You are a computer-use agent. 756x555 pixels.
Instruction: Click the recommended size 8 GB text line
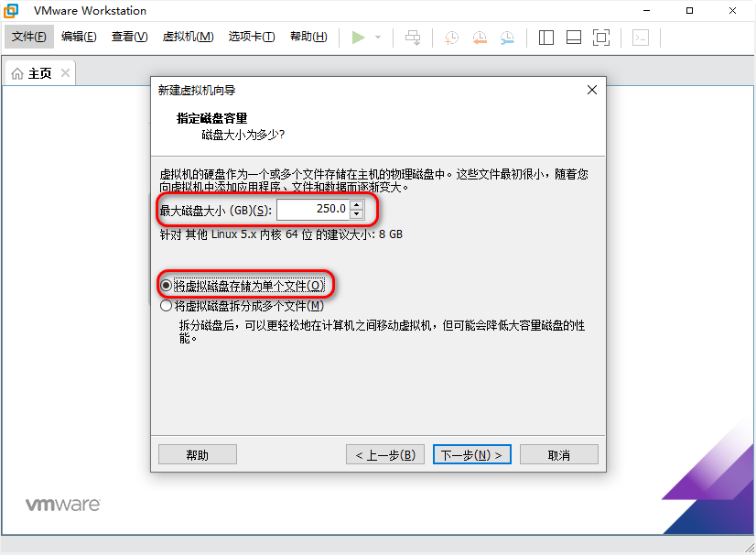[x=281, y=234]
